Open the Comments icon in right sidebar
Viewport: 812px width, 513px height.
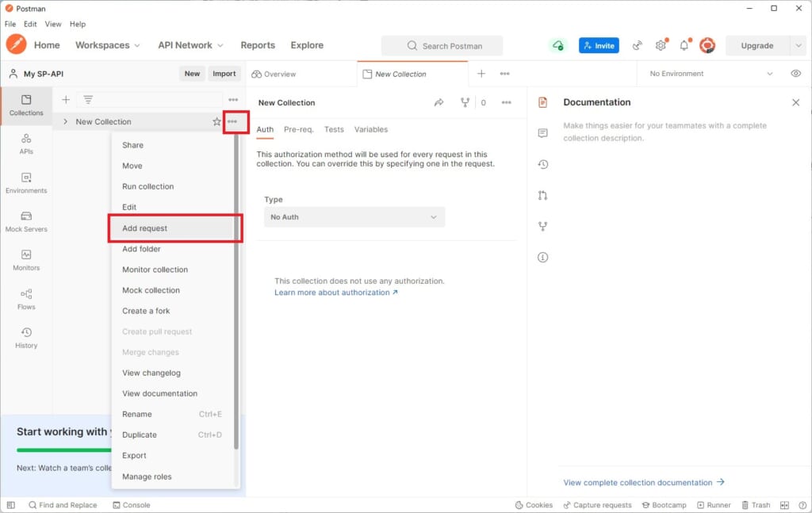(542, 133)
